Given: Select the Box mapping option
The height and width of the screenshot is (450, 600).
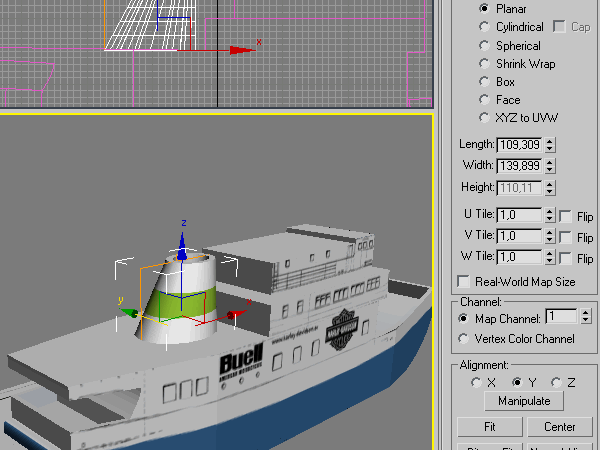Looking at the screenshot, I should pyautogui.click(x=484, y=82).
